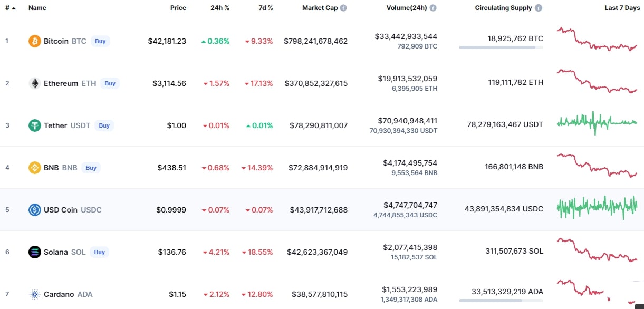Click Ethereum supply 119,111,782 ETH
Viewport: 644px width, 309px height.
pyautogui.click(x=516, y=82)
